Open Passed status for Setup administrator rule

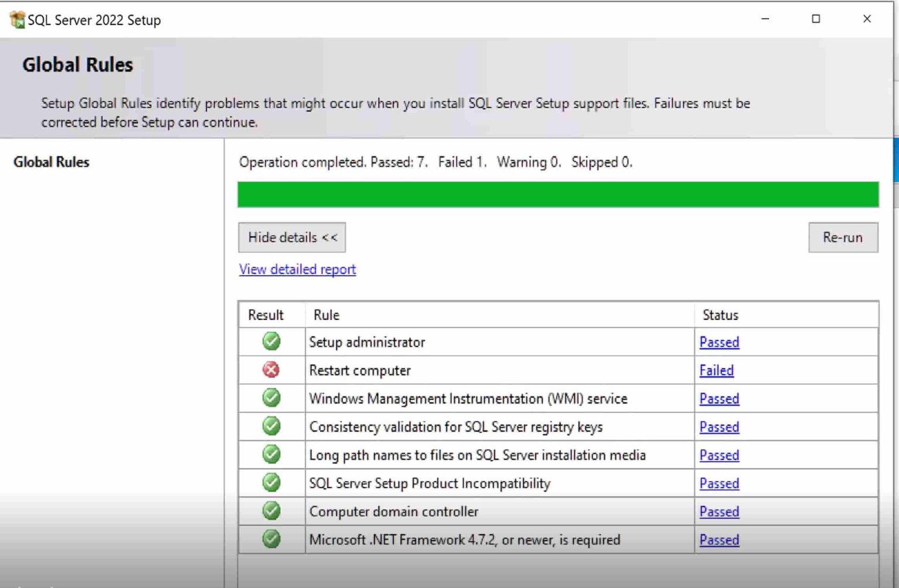pos(719,342)
